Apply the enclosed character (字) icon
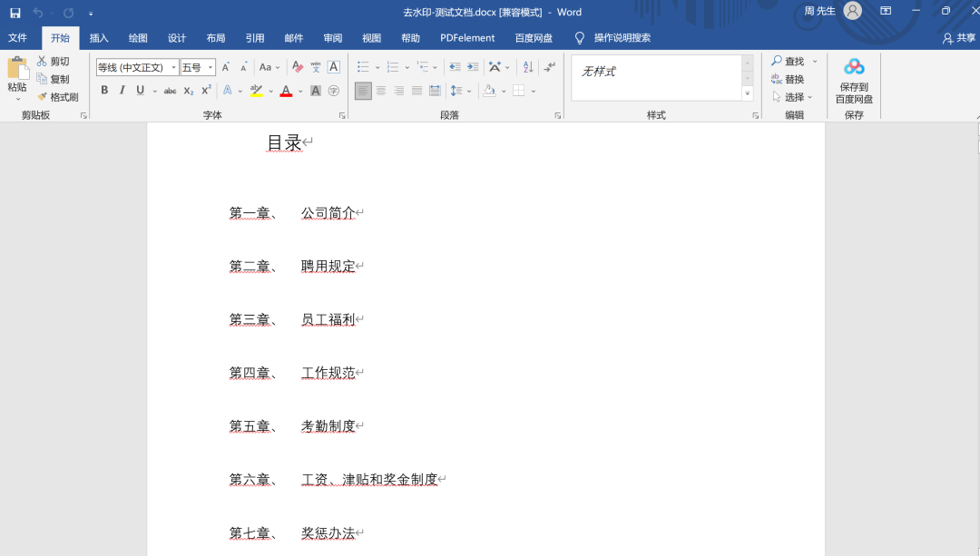This screenshot has height=556, width=980. [x=334, y=91]
